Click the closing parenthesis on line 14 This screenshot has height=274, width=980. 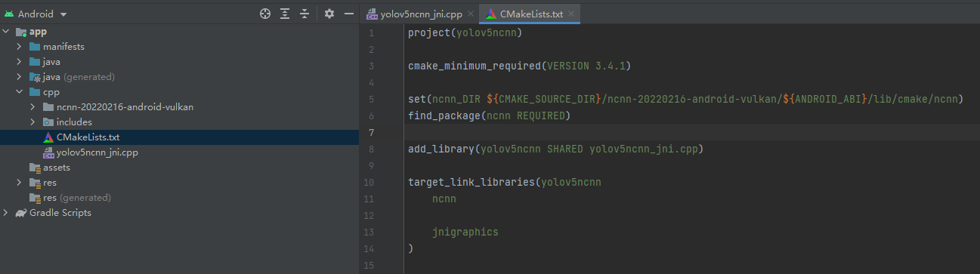(410, 249)
